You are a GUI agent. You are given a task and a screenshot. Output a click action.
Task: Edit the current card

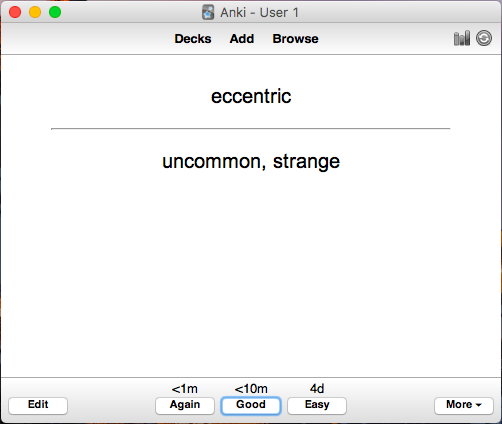click(x=38, y=406)
